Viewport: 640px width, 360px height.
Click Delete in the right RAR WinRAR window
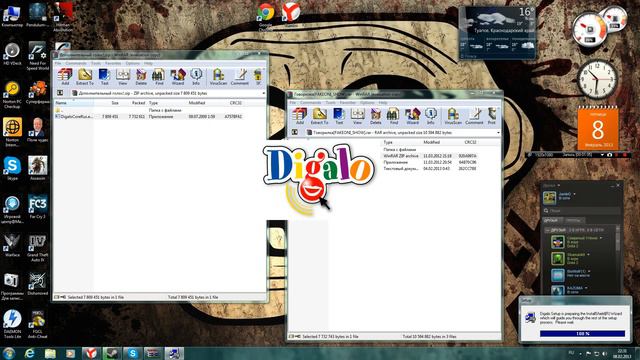tap(376, 116)
